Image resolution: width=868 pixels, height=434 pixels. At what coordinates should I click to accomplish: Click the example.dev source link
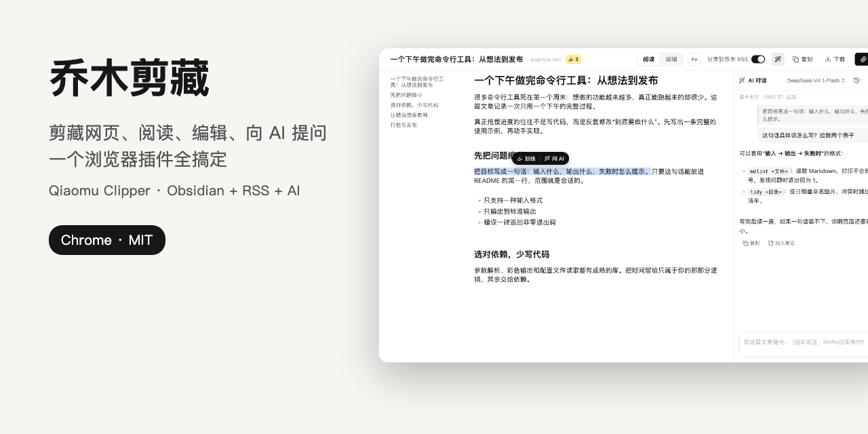click(546, 60)
